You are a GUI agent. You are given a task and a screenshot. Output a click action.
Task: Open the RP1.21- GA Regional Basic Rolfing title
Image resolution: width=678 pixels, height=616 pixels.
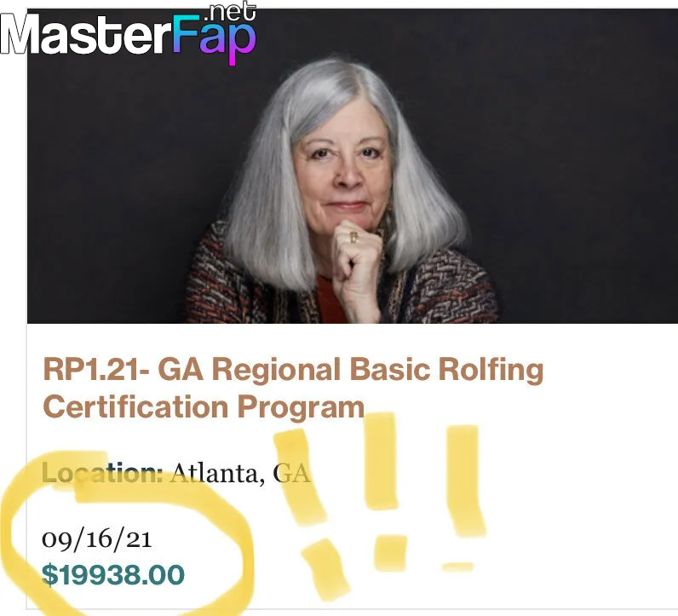pyautogui.click(x=293, y=370)
